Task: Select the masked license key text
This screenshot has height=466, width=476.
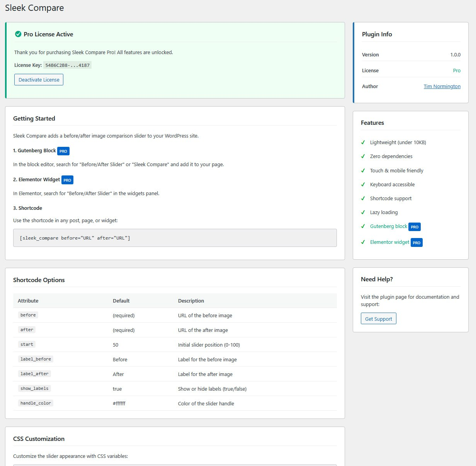Action: pos(68,65)
